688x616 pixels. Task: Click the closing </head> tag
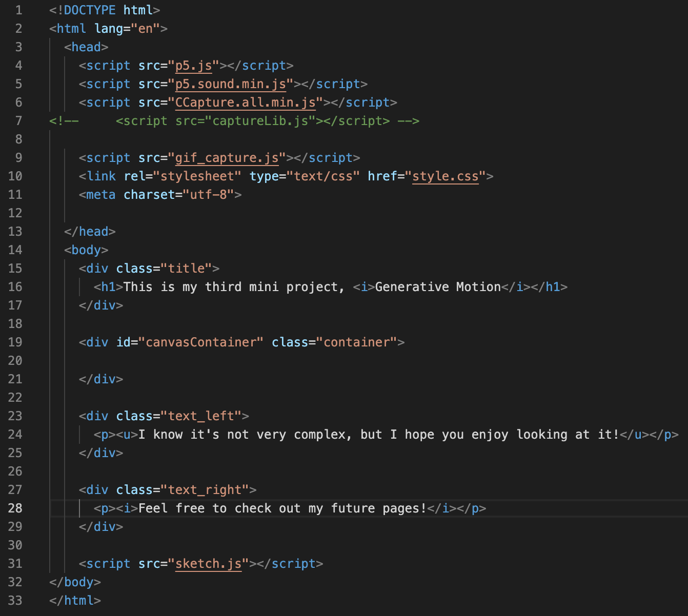click(90, 232)
